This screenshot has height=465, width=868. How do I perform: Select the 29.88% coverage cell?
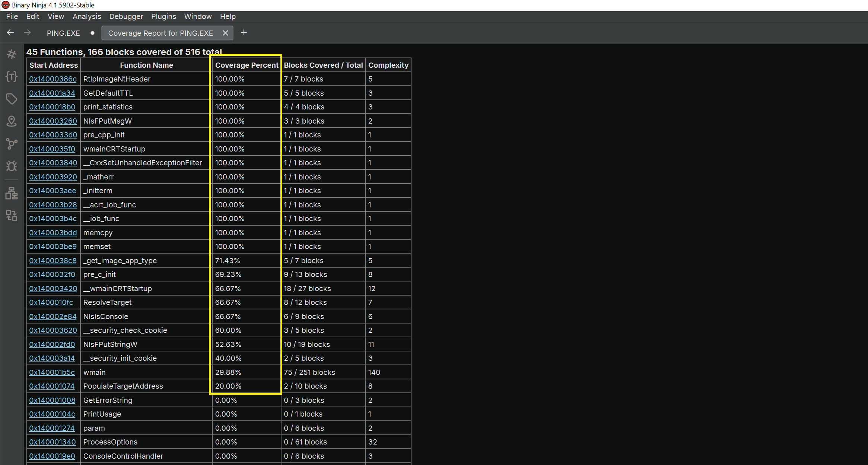pyautogui.click(x=247, y=372)
